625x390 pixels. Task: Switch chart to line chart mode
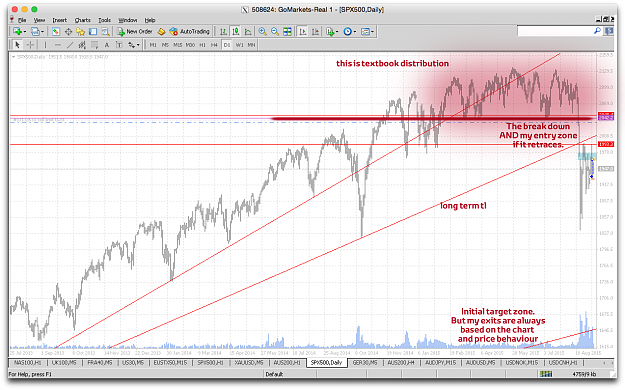pyautogui.click(x=248, y=32)
